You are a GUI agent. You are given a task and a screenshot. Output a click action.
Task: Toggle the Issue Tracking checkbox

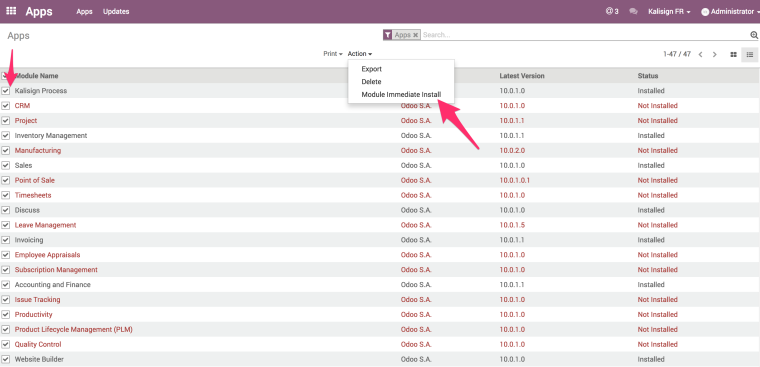(x=6, y=300)
